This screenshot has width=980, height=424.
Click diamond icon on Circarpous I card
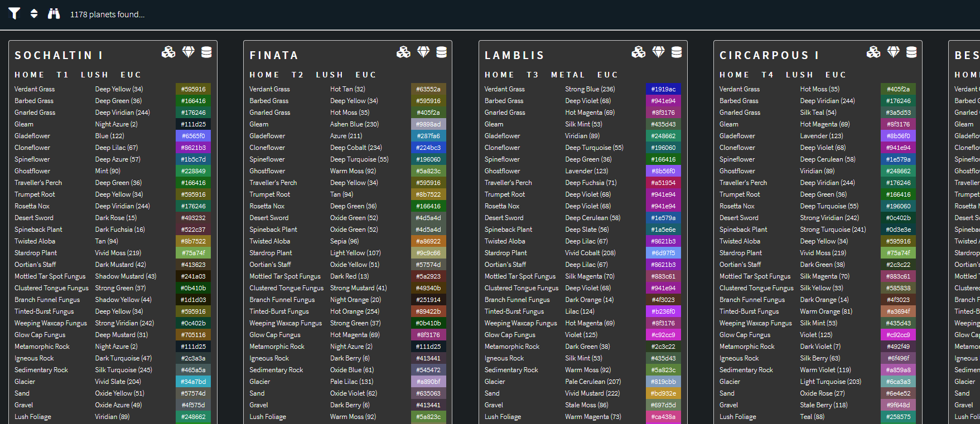[894, 52]
